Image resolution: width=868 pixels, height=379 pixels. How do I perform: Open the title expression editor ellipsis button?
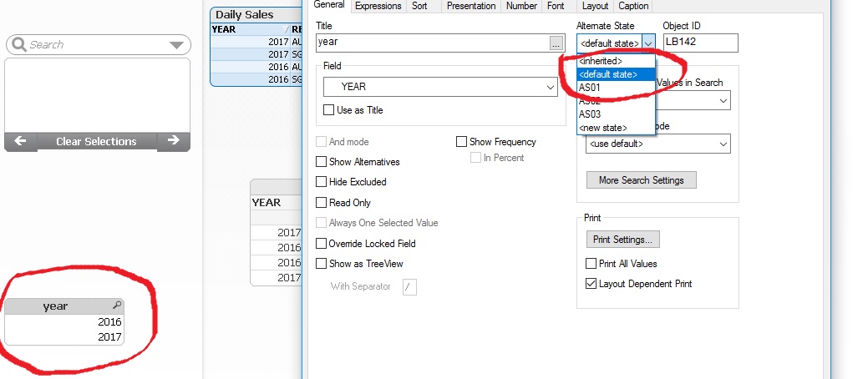556,43
